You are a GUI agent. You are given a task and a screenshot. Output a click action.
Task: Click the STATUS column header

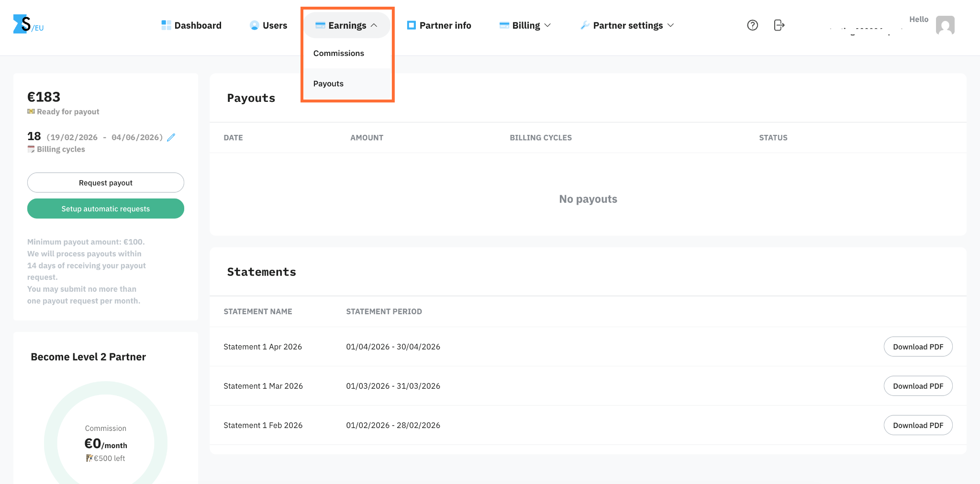coord(773,138)
